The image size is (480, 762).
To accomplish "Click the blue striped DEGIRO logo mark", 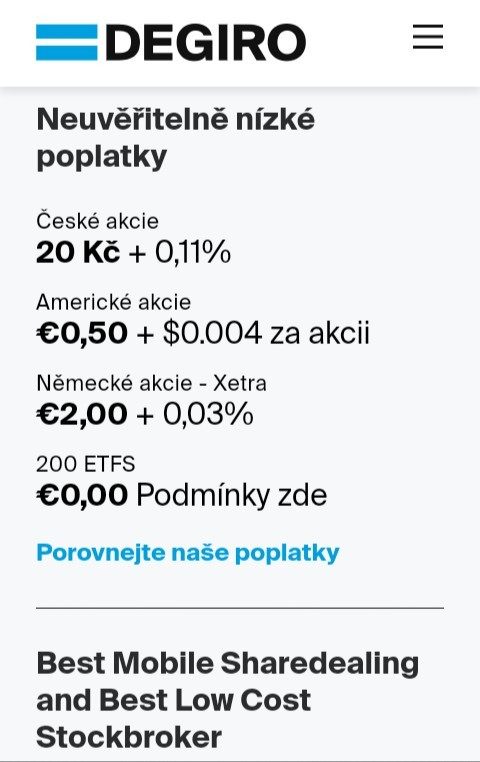I will coord(67,42).
